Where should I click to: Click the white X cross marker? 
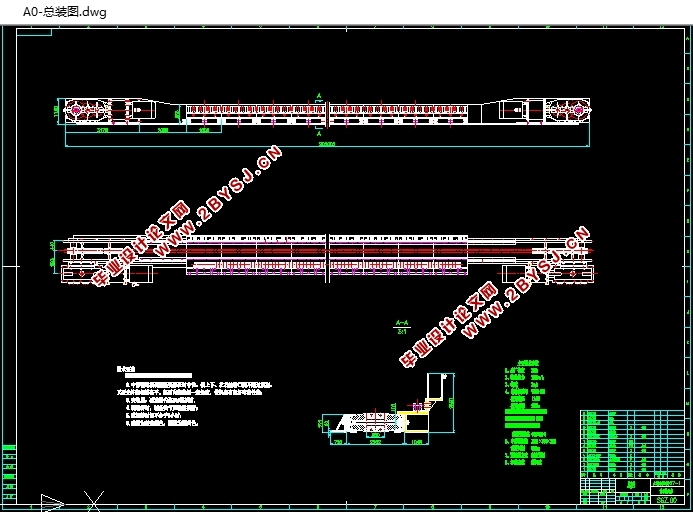(94, 501)
